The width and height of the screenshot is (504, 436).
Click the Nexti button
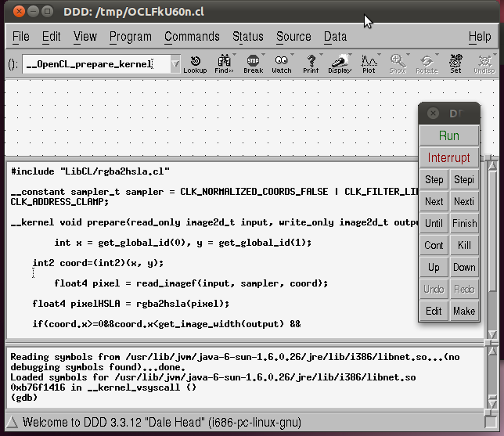click(464, 201)
